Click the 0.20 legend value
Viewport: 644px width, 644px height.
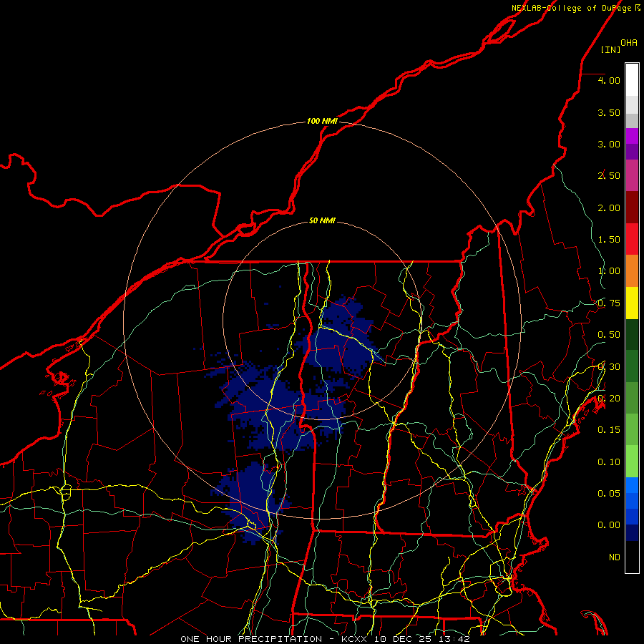609,399
